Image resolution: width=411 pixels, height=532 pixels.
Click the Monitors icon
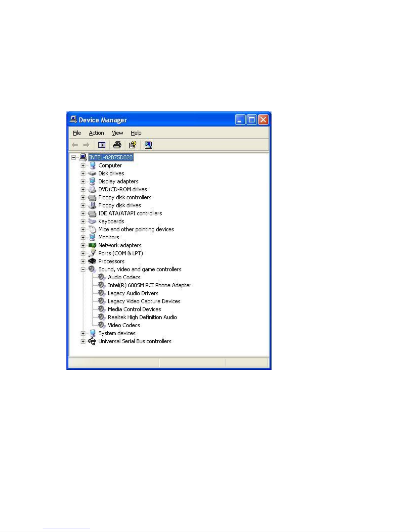[92, 237]
